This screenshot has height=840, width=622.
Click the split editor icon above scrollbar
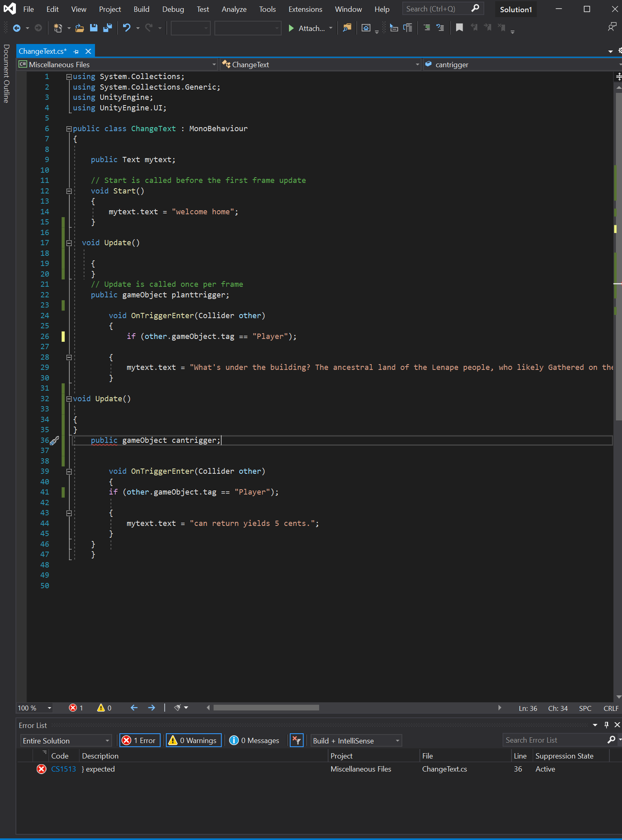click(618, 76)
